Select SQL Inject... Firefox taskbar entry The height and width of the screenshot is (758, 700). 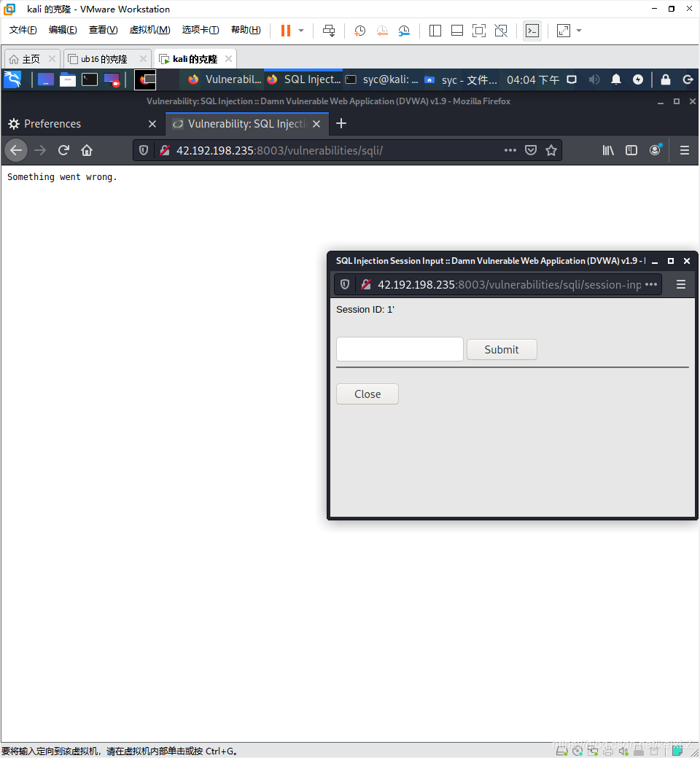tap(304, 79)
